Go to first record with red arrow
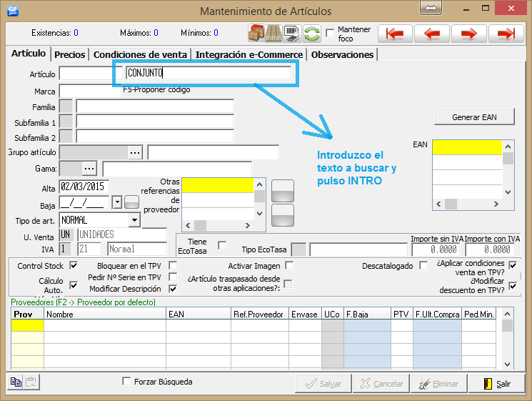 395,34
